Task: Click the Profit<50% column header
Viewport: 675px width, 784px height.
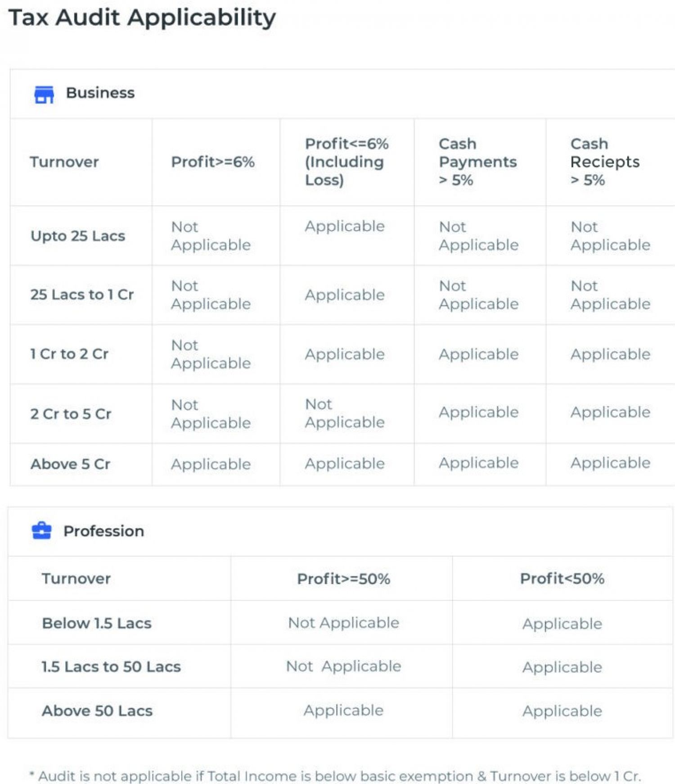Action: [562, 579]
